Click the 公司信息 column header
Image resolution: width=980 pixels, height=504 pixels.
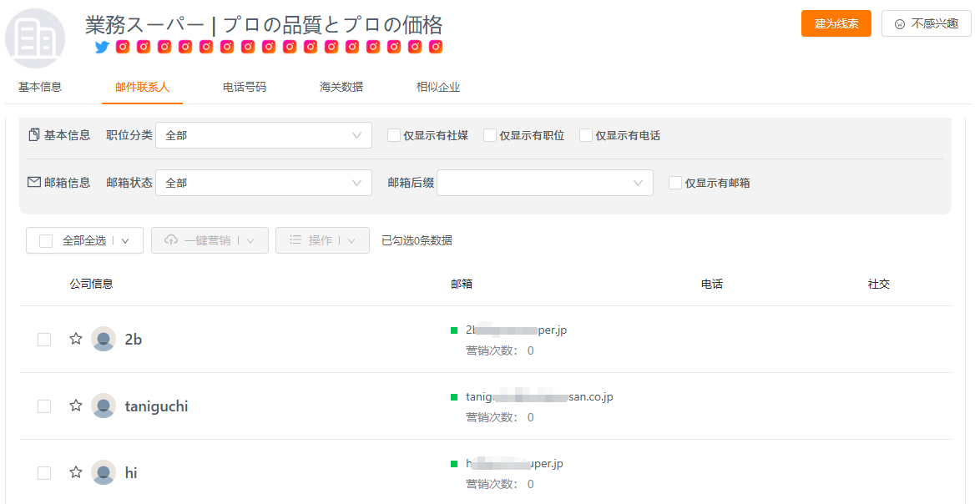(91, 285)
